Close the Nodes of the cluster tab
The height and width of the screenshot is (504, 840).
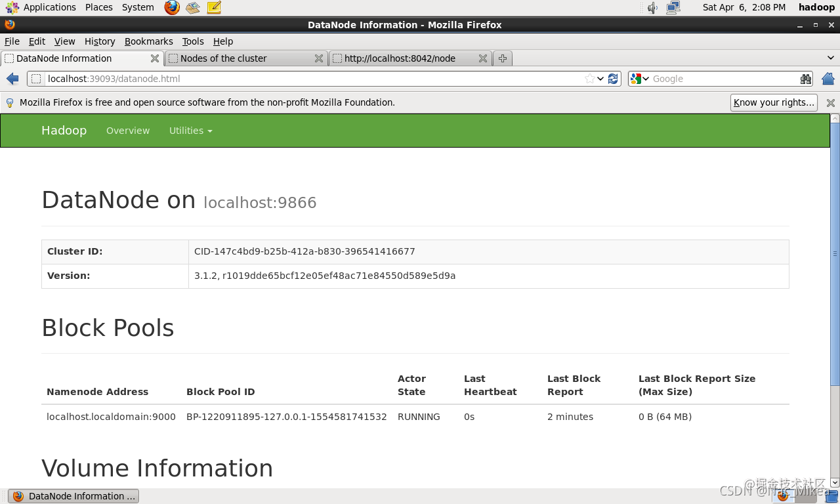(319, 58)
